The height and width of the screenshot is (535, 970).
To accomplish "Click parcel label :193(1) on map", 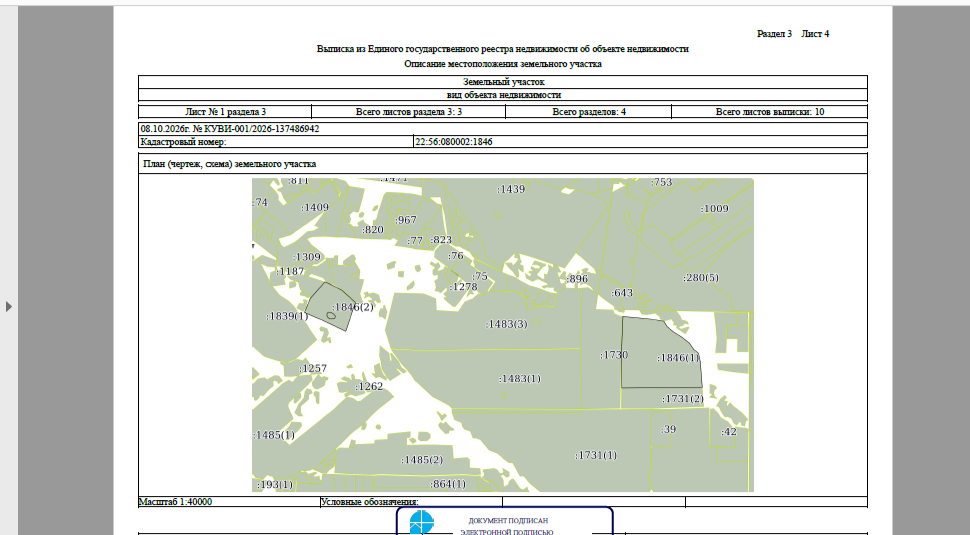I will point(275,484).
